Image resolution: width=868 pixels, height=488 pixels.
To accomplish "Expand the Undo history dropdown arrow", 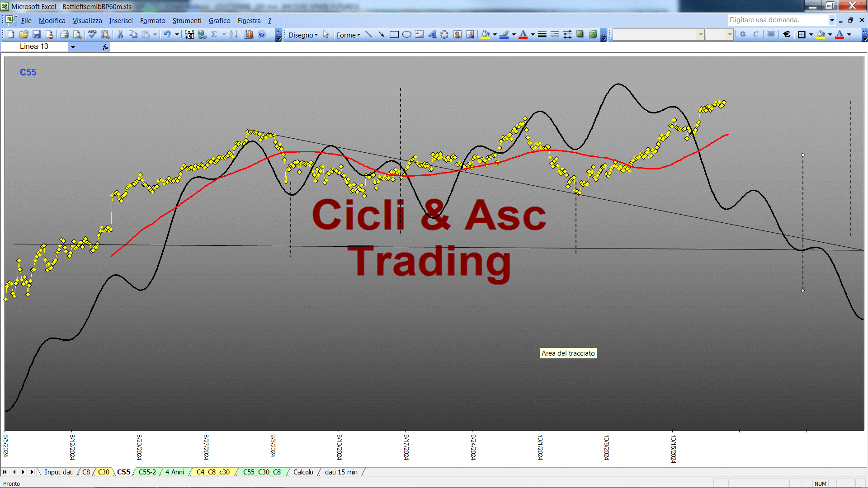I will coord(177,34).
